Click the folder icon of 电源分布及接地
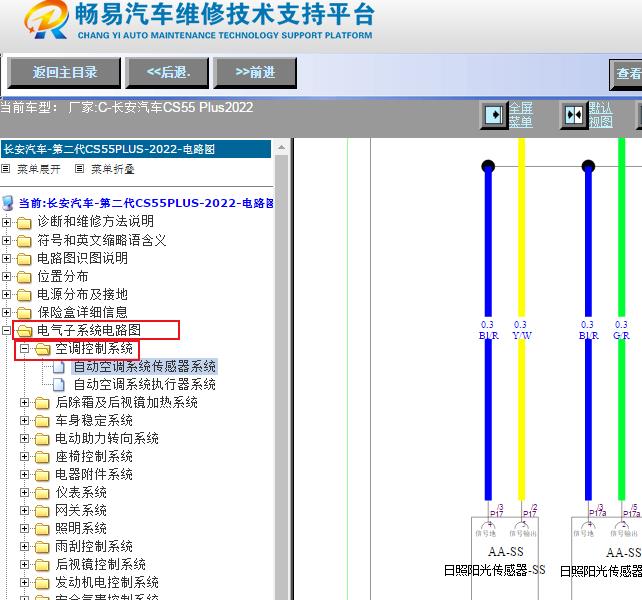Image resolution: width=642 pixels, height=600 pixels. [24, 295]
